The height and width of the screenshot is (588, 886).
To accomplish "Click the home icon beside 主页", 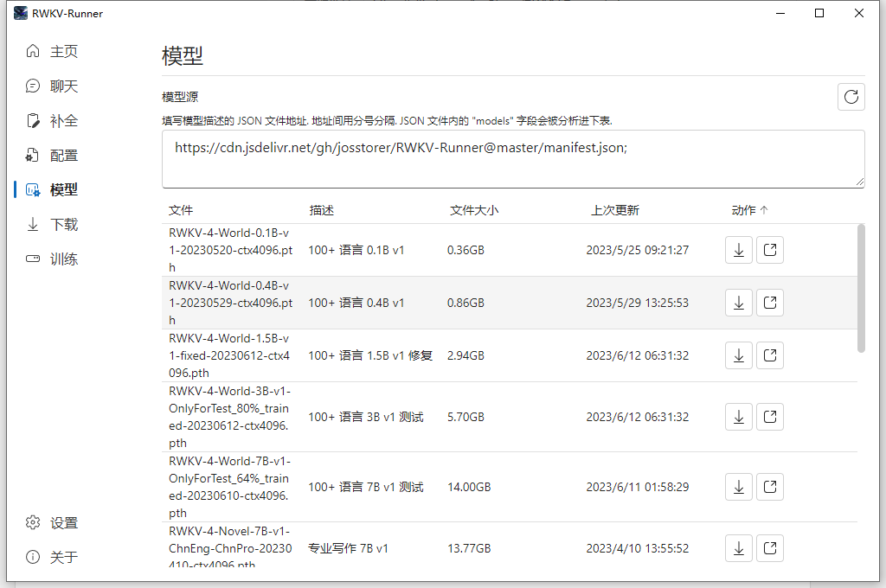I will pyautogui.click(x=33, y=51).
